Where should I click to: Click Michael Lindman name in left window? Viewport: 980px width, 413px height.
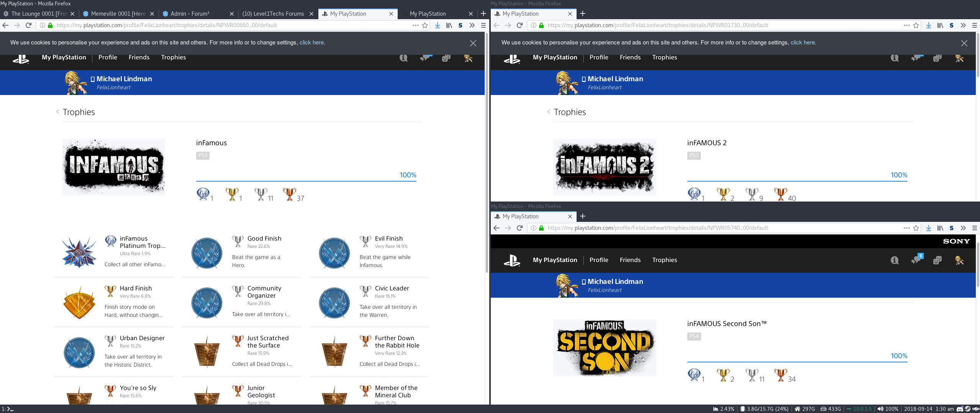(x=124, y=79)
